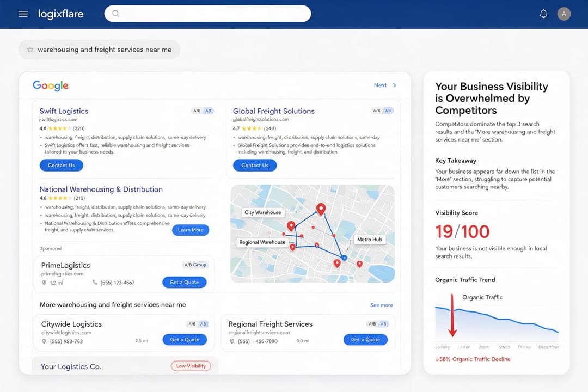Star the warehousing and freight query
The height and width of the screenshot is (392, 588).
coord(30,50)
